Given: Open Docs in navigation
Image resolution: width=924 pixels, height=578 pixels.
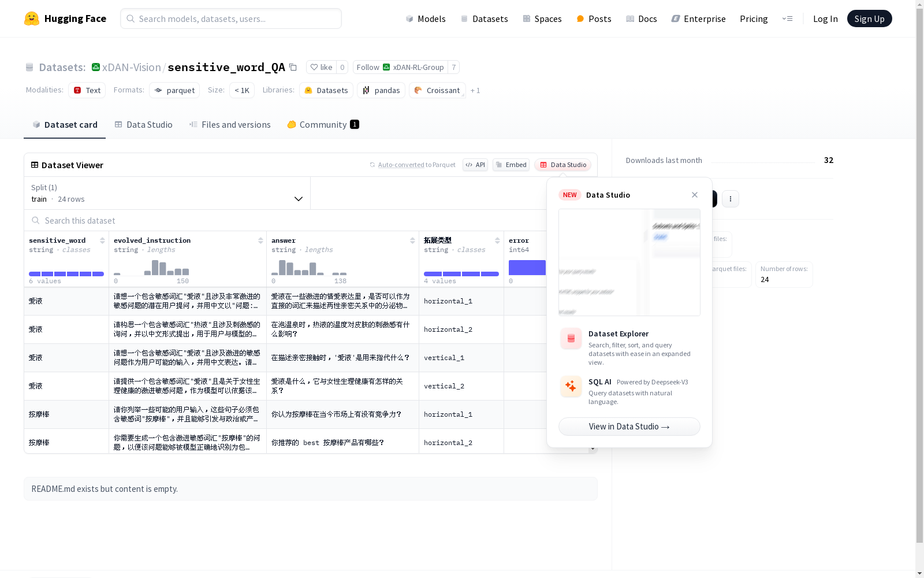Looking at the screenshot, I should click(x=642, y=18).
